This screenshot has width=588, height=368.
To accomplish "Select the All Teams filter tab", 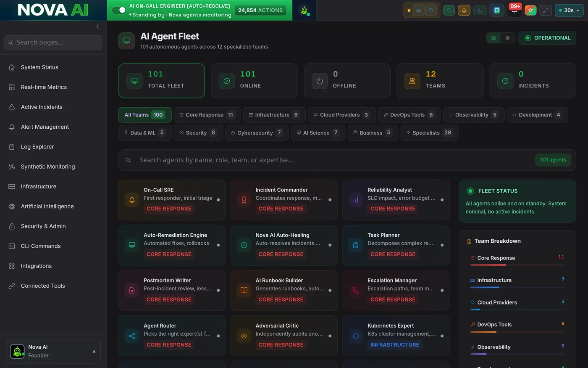I will point(145,115).
